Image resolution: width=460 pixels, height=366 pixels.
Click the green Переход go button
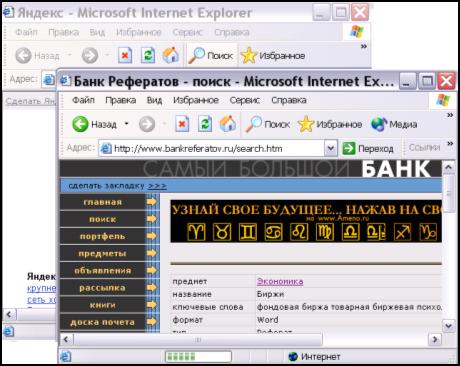pos(349,148)
